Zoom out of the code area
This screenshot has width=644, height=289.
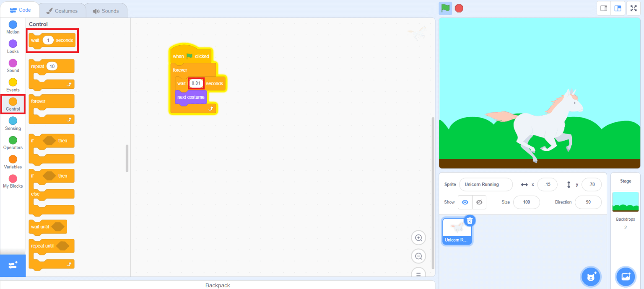click(418, 256)
